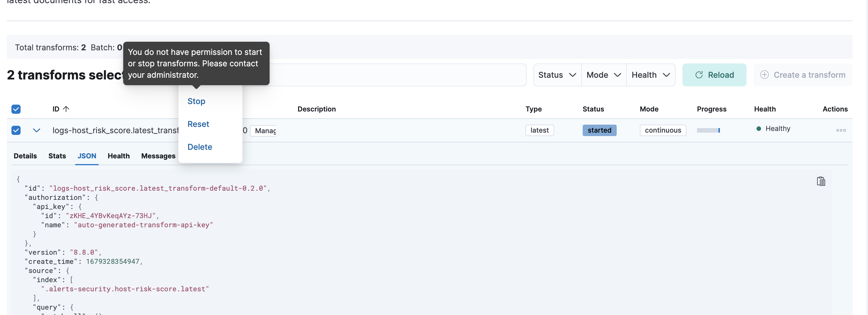This screenshot has width=868, height=315.
Task: Select Delete from the transforms menu
Action: [200, 147]
